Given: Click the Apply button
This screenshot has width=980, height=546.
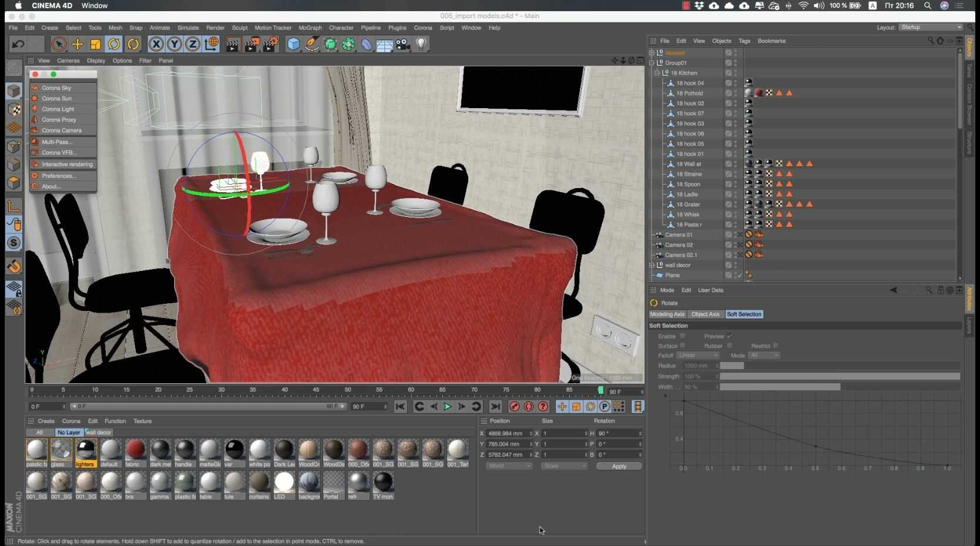Looking at the screenshot, I should 619,467.
